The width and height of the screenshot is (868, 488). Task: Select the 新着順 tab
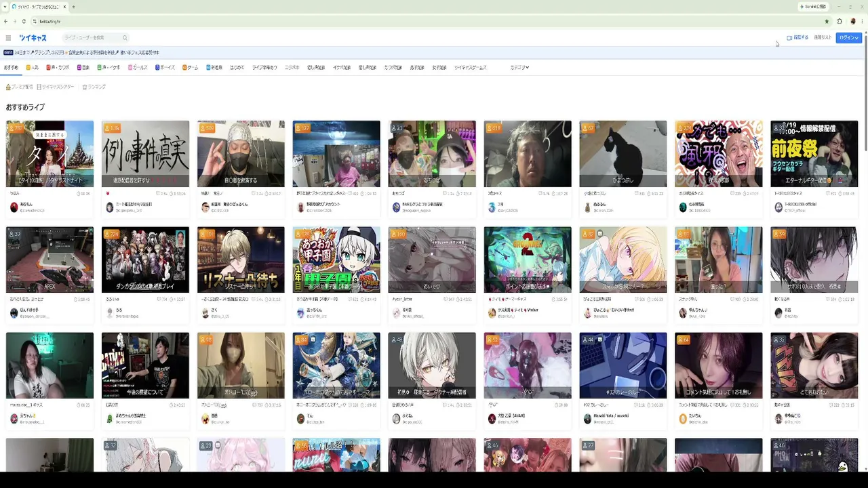pyautogui.click(x=214, y=68)
